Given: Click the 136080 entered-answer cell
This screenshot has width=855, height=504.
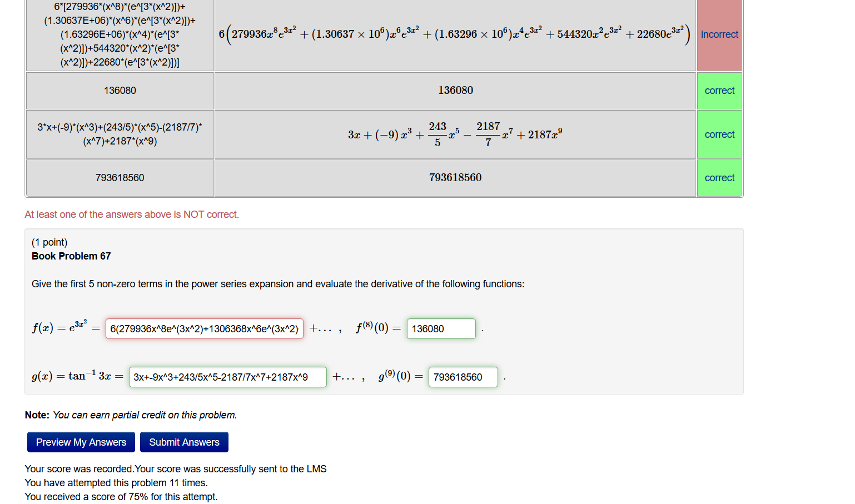Looking at the screenshot, I should point(119,90).
